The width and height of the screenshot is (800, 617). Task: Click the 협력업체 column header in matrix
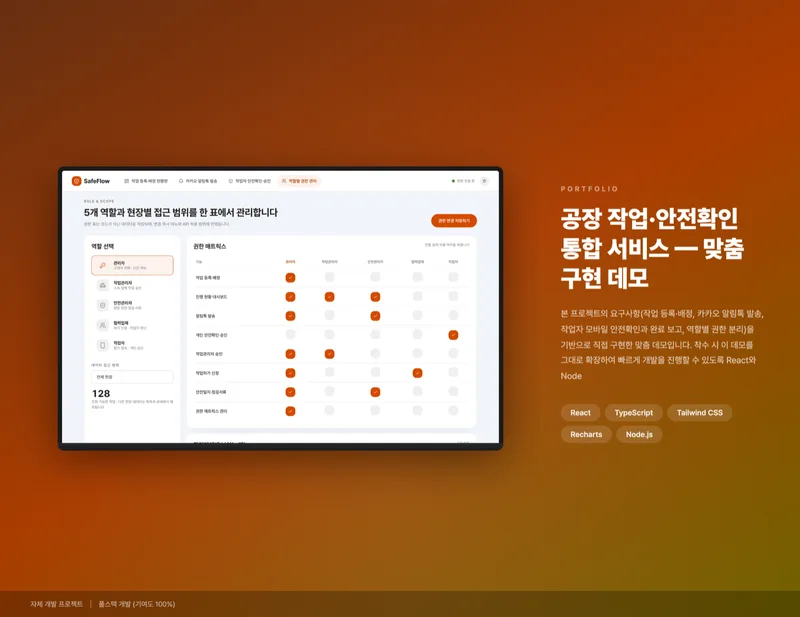[417, 262]
